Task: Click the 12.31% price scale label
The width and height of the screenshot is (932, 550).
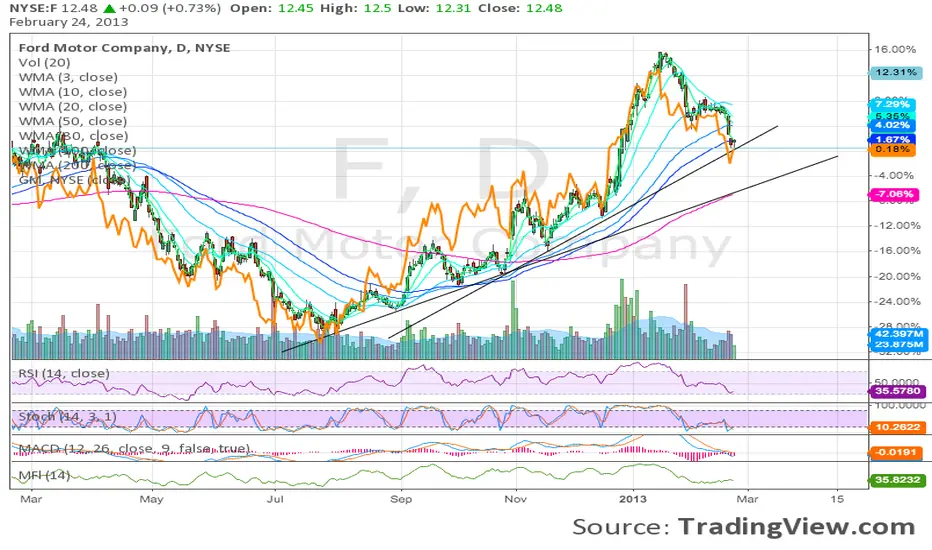Action: click(x=896, y=73)
